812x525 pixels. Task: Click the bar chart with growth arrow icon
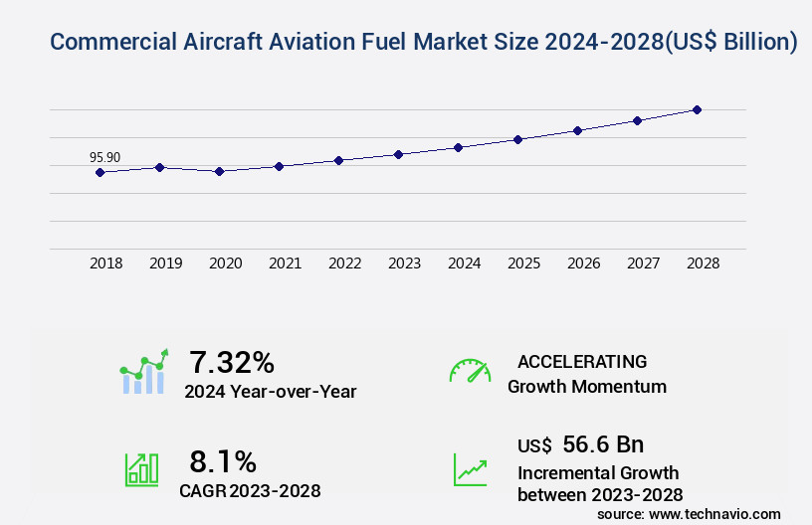pos(143,372)
